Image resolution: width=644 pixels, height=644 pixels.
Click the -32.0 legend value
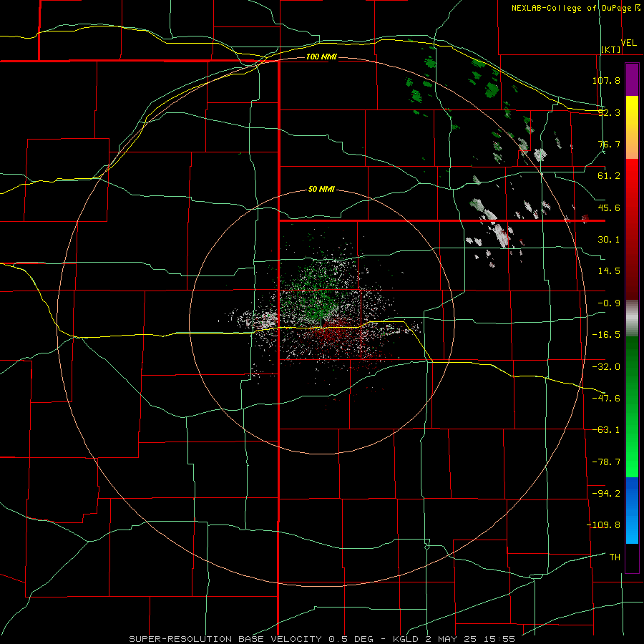[606, 367]
